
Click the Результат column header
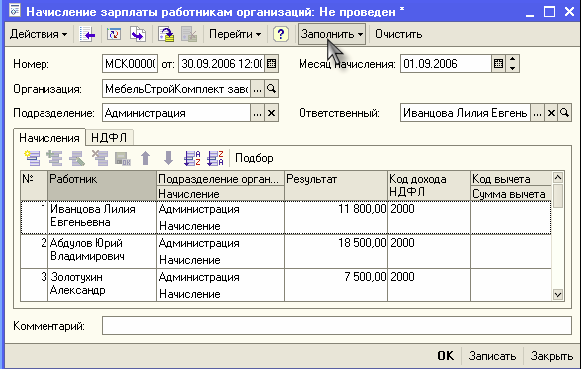(336, 186)
